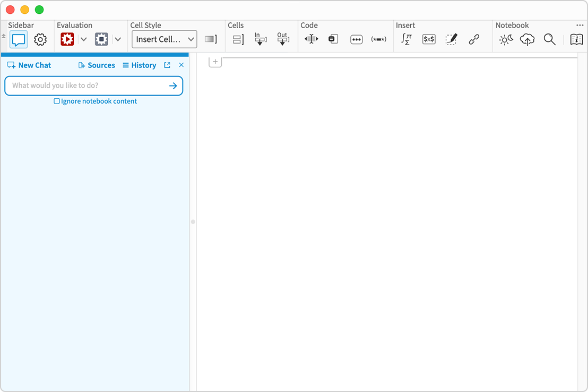Click the iconize selection icon in Code

[x=333, y=39]
